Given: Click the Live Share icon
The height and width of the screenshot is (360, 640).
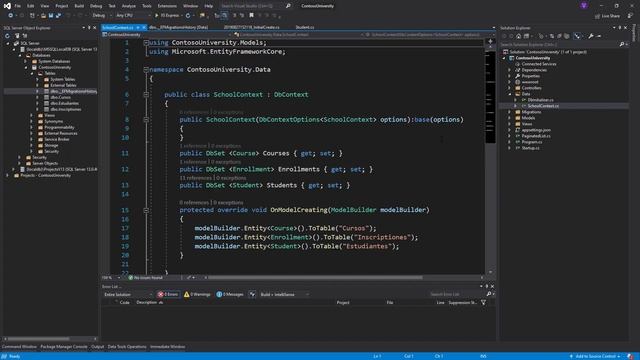Looking at the screenshot, I should (x=598, y=16).
